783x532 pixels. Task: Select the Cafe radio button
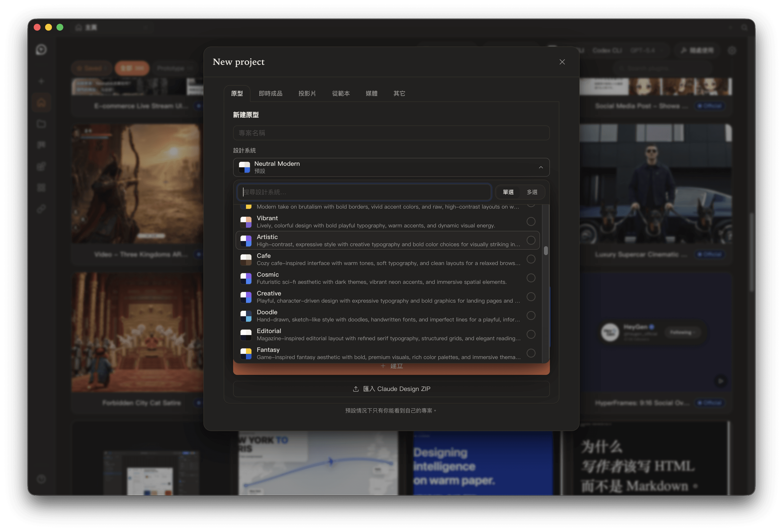531,259
